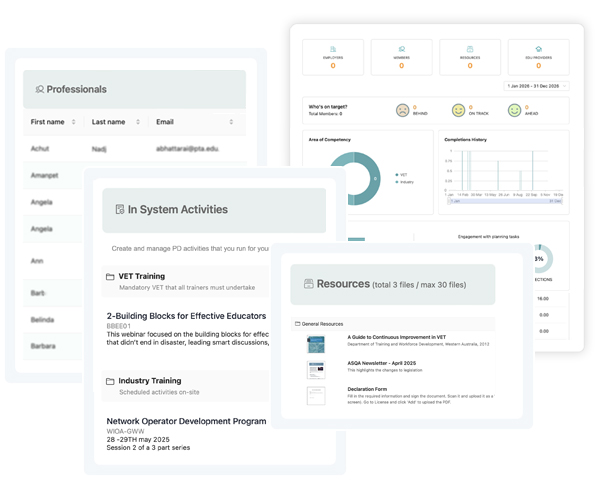
Task: Select the Nadj last name cell
Action: (x=99, y=149)
